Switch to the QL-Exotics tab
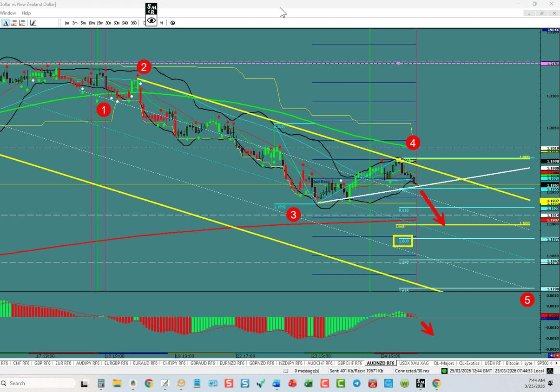 coord(470,363)
